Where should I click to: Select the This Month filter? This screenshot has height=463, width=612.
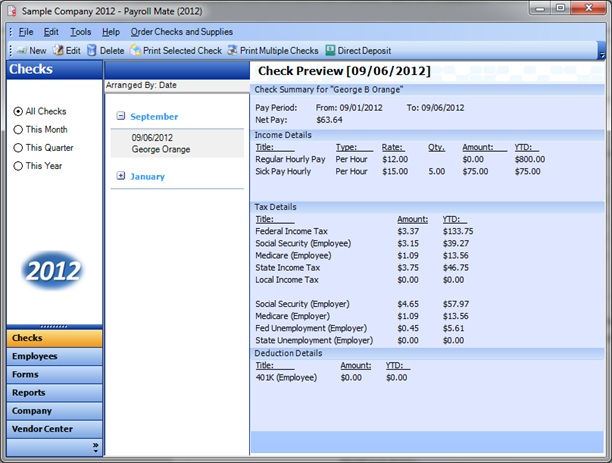point(18,130)
